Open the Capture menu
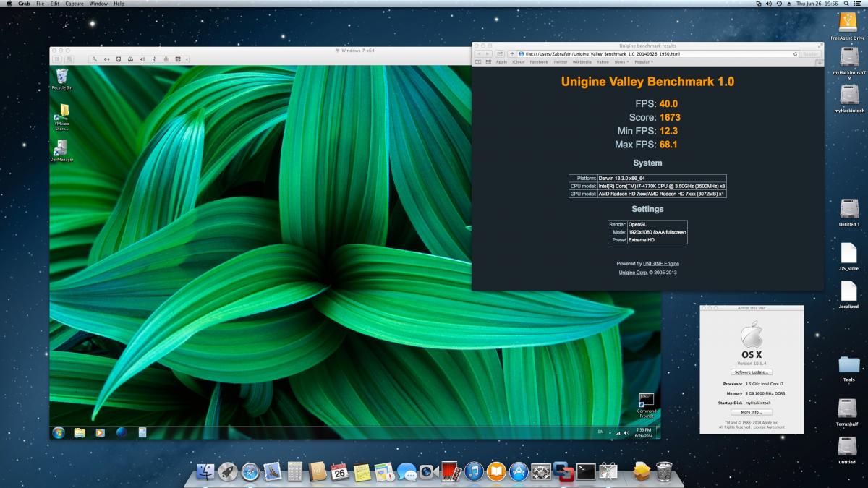 point(75,4)
